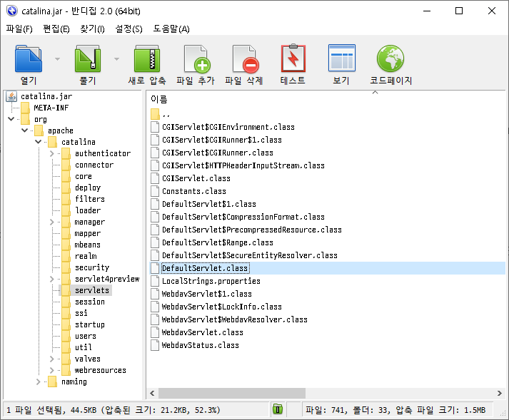The image size is (509, 420).
Task: Open the 보기 (View) toolbar icon
Action: [x=342, y=58]
